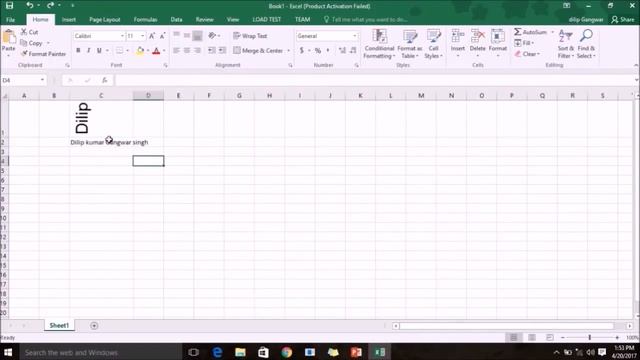Copy the selected cell
The height and width of the screenshot is (360, 640).
click(x=32, y=43)
